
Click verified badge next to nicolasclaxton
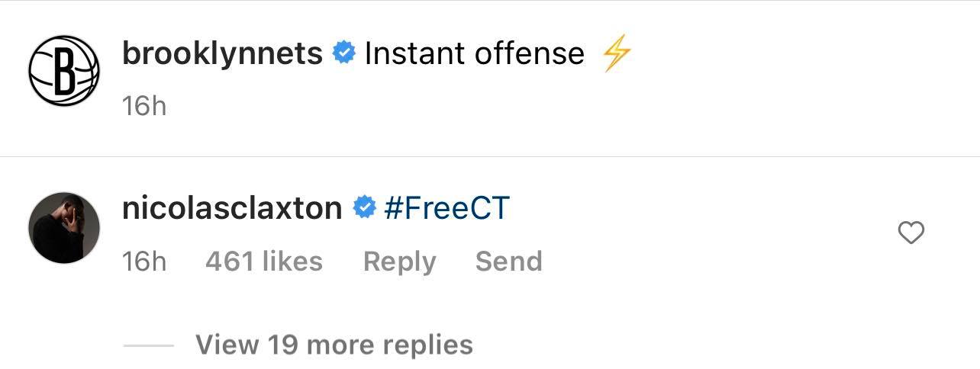click(364, 208)
